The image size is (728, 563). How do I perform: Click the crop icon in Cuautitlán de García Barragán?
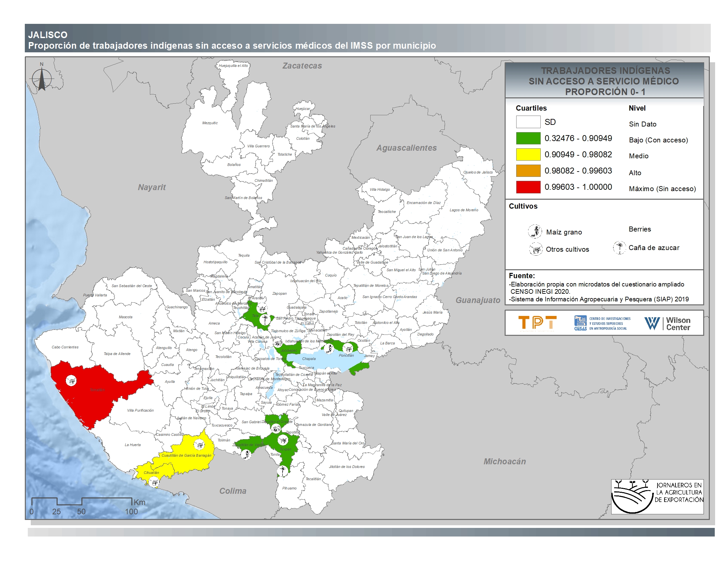[199, 444]
